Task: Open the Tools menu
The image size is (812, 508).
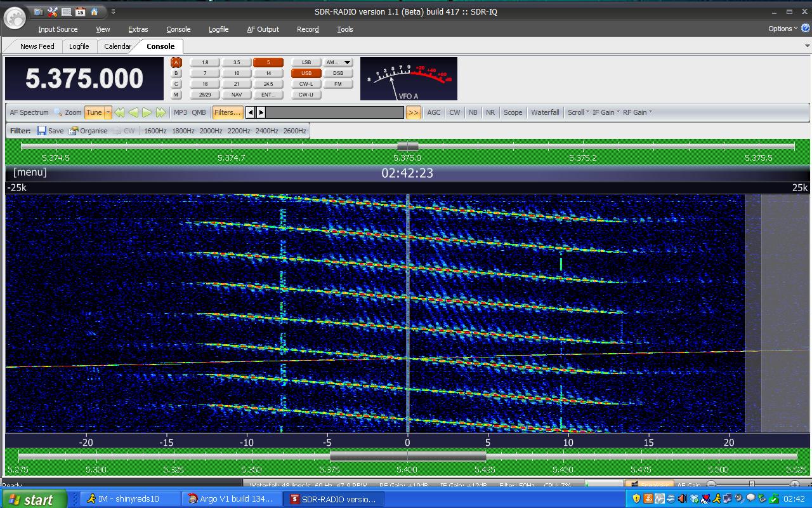Action: coord(345,29)
